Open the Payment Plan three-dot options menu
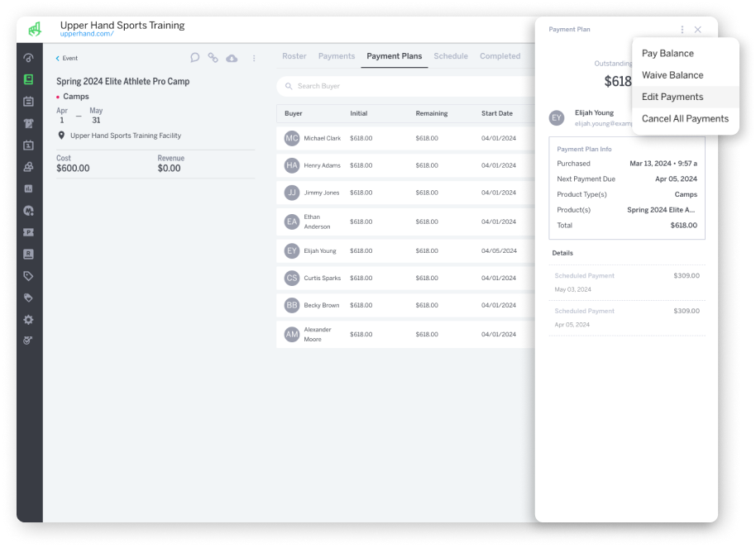 [682, 30]
